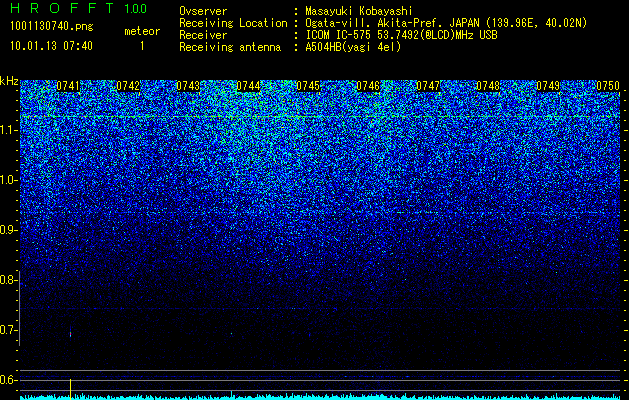Click the 1.1 kHz axis label
Screen dimensions: 629x400
point(8,130)
